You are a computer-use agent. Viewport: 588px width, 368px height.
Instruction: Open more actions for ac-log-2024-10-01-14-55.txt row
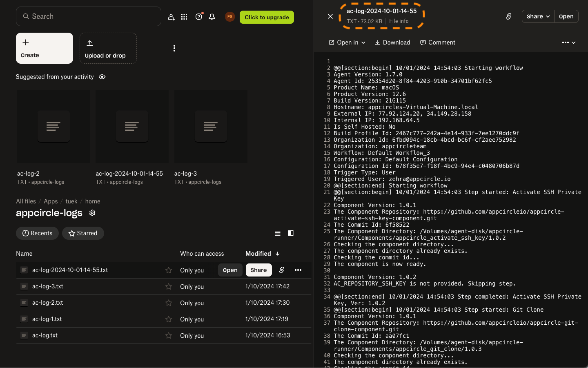tap(298, 270)
